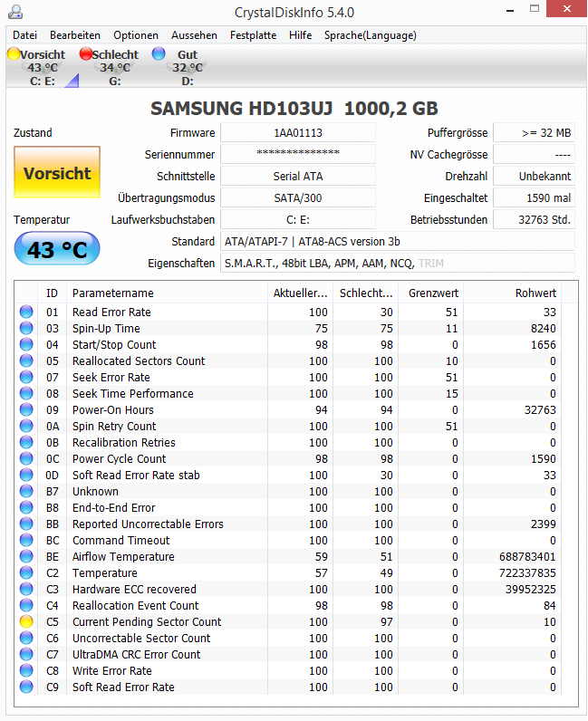Click the status icon for Seek Time Performance
The image size is (588, 721).
point(26,394)
